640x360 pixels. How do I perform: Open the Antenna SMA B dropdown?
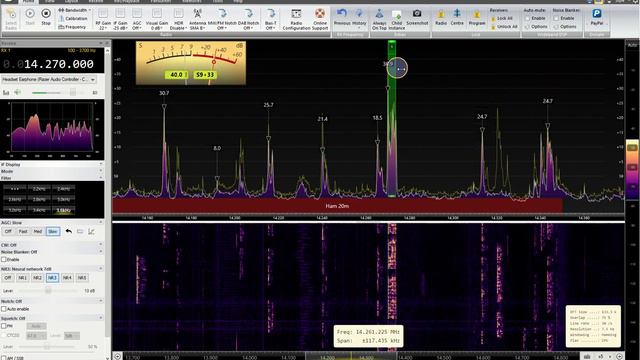tap(198, 19)
